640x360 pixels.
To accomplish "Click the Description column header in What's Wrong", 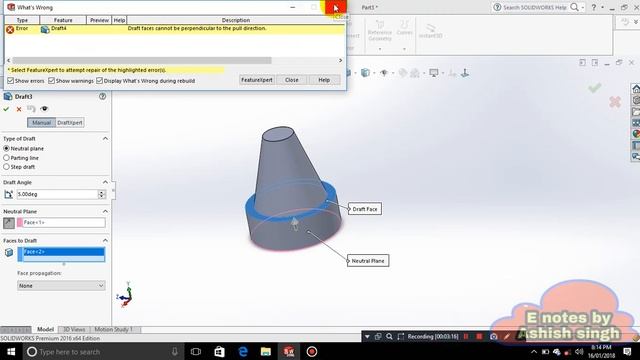I will coord(236,20).
